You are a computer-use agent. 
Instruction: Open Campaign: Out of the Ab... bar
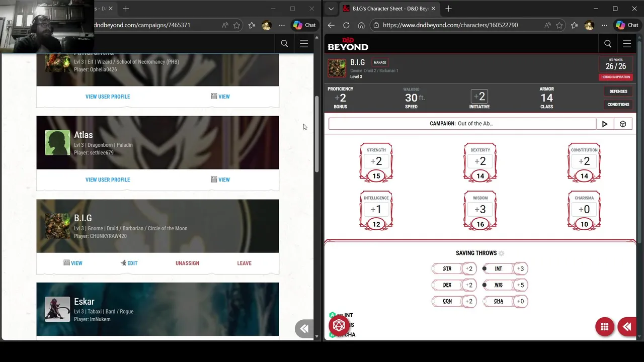462,124
